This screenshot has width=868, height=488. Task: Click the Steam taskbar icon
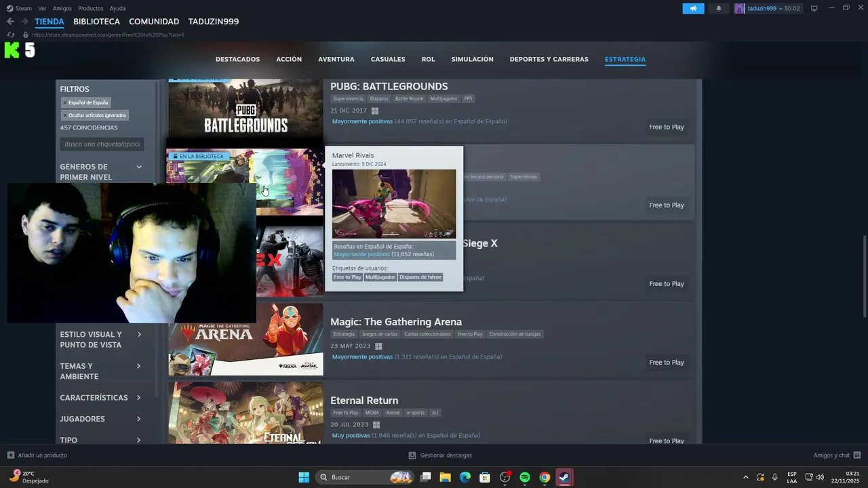pyautogui.click(x=564, y=477)
